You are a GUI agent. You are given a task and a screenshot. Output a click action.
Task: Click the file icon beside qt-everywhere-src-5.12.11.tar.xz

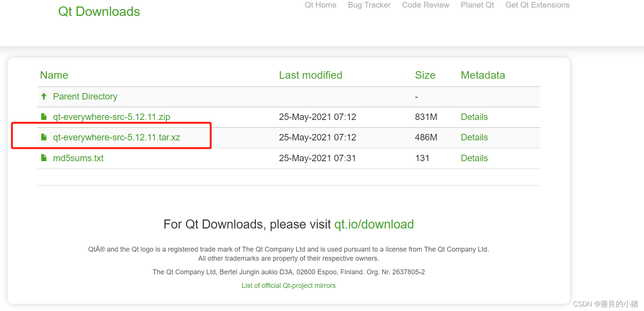pyautogui.click(x=44, y=137)
